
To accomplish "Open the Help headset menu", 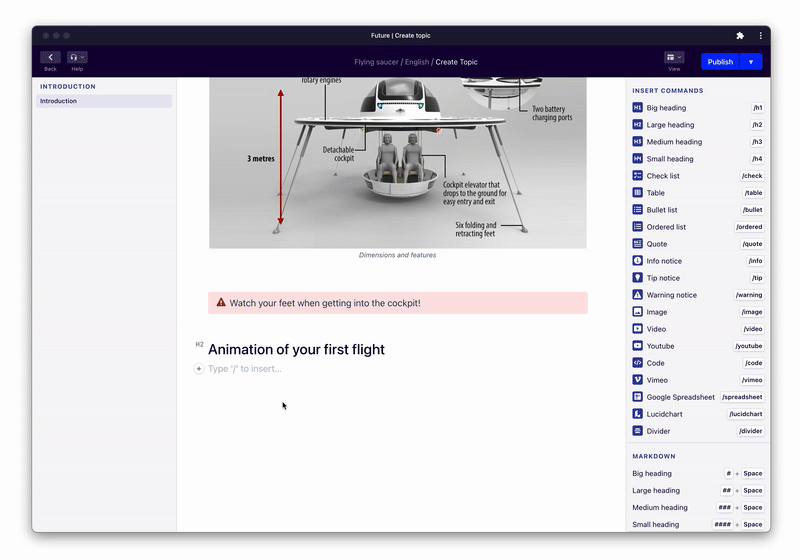I will [x=77, y=57].
